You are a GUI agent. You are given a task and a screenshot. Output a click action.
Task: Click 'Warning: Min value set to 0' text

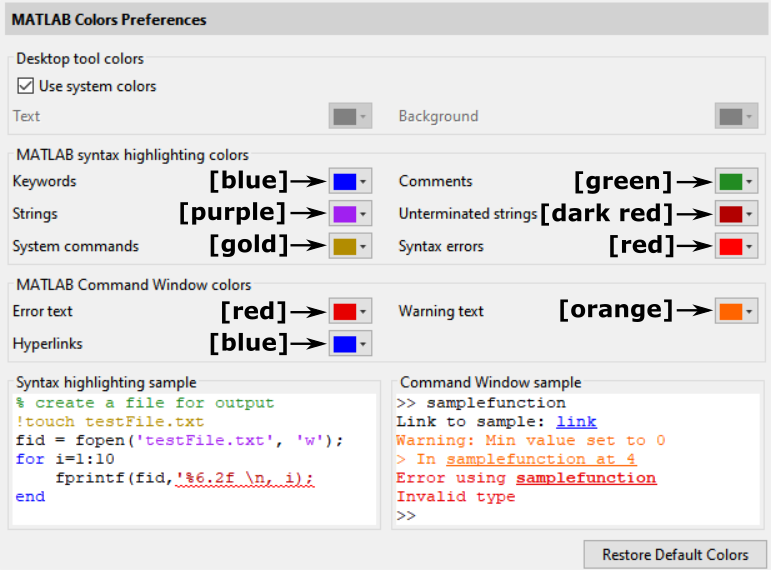click(531, 440)
